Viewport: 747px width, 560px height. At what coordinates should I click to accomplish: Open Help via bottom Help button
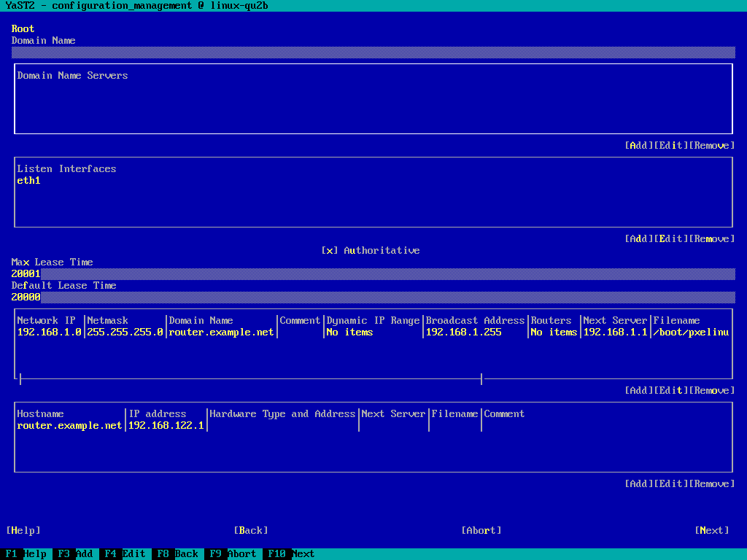[23, 530]
